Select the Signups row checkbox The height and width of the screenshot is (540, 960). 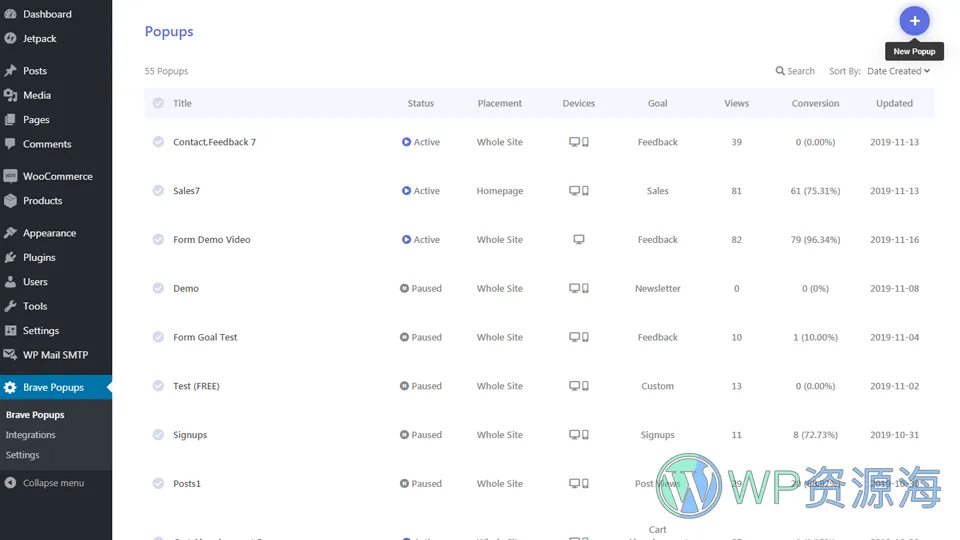coord(158,435)
